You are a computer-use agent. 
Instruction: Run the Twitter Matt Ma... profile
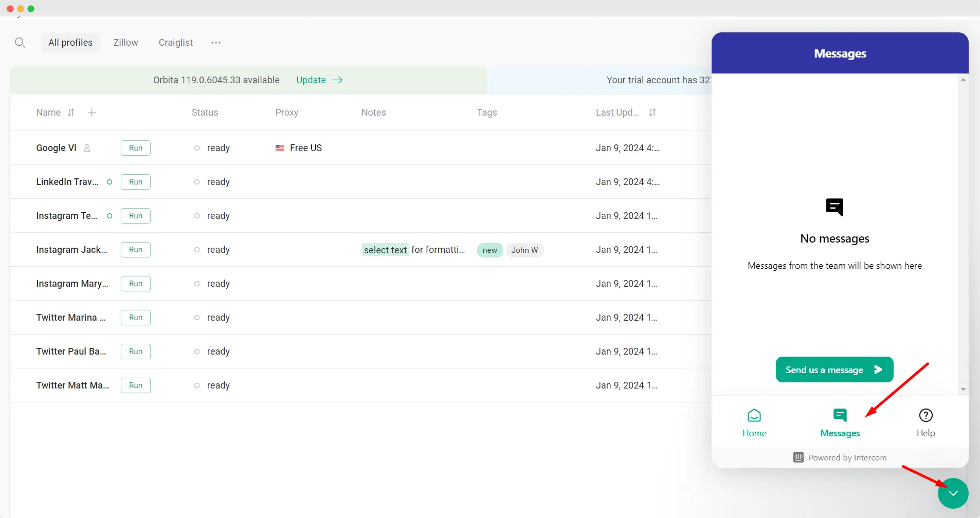(x=136, y=385)
